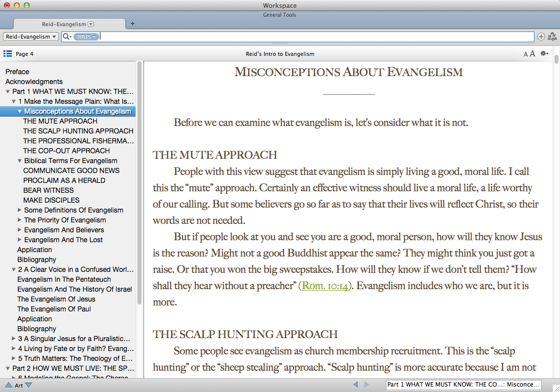The height and width of the screenshot is (392, 560).
Task: Click the plus icon beside the search field
Action: (x=541, y=37)
